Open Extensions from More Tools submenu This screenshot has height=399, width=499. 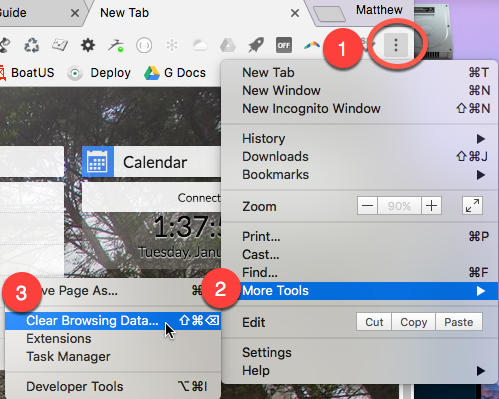(x=113, y=339)
